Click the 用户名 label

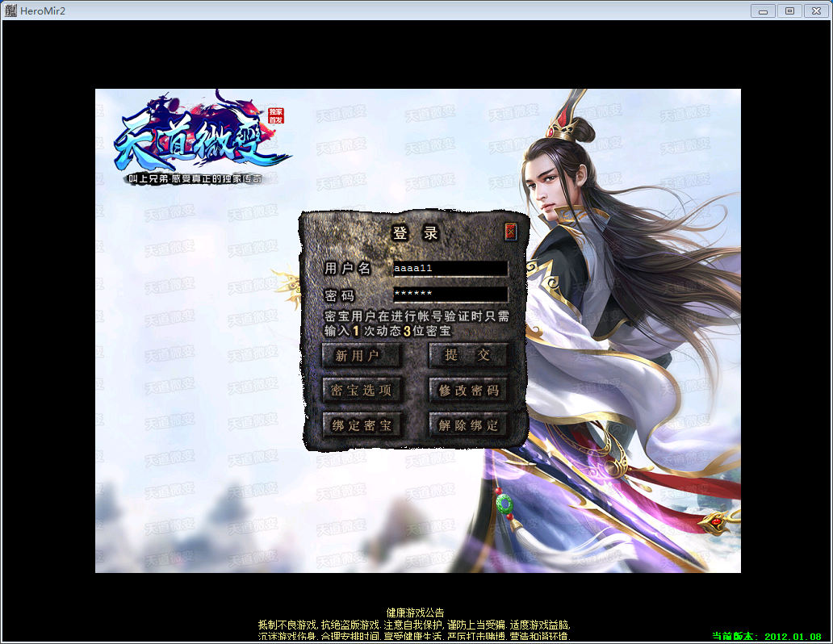coord(347,268)
